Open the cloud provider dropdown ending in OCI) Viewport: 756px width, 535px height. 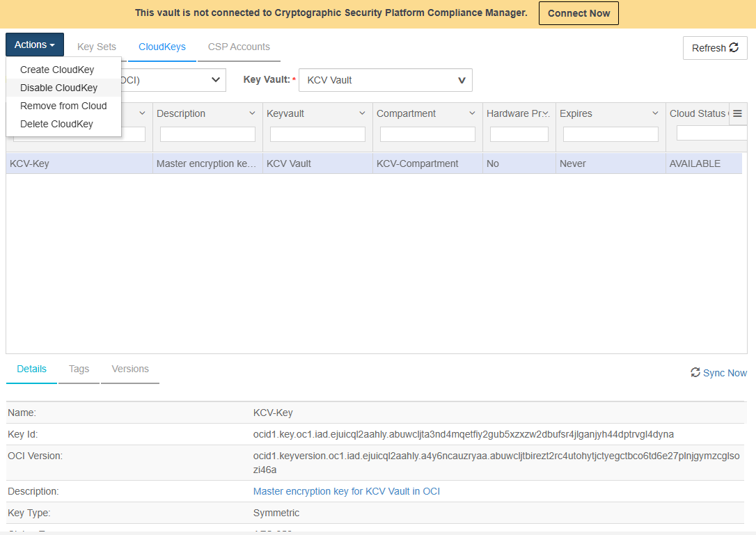(173, 80)
